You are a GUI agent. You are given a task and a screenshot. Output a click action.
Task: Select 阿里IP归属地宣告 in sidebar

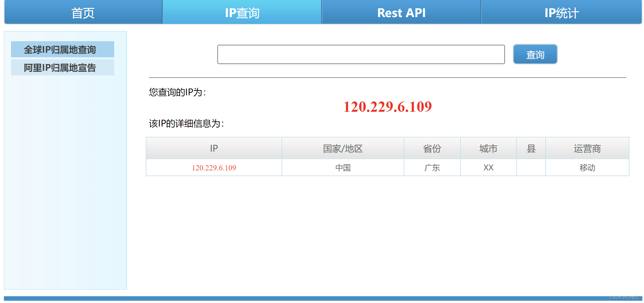pyautogui.click(x=63, y=67)
